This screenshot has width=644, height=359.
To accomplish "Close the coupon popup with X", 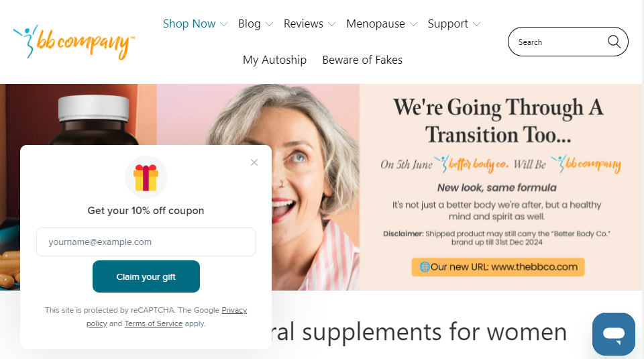I will (x=254, y=162).
